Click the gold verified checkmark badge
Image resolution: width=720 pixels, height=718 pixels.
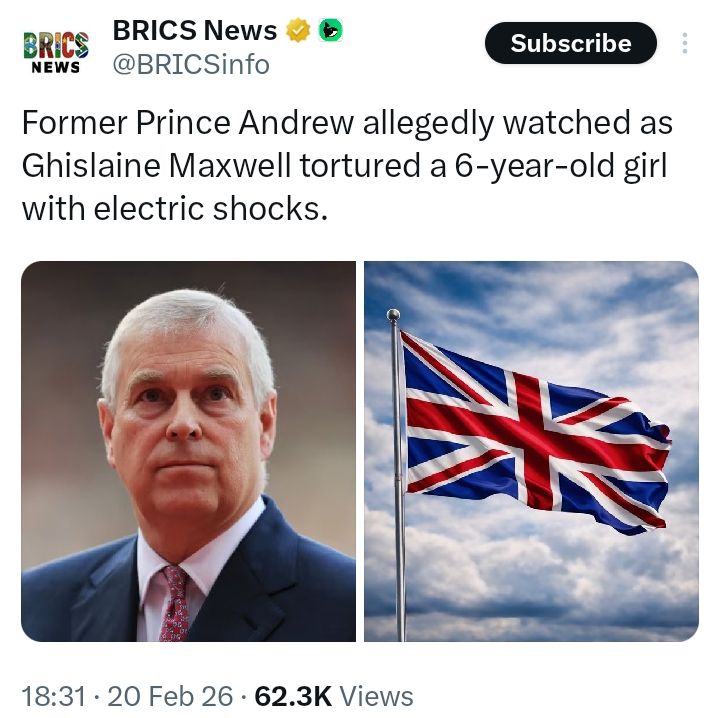coord(299,31)
